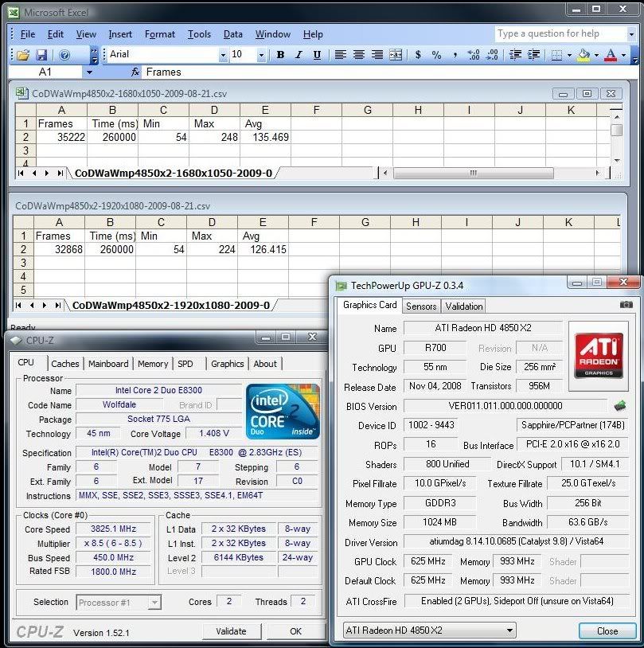Apply Comma style number format
The image size is (644, 648).
[x=455, y=55]
